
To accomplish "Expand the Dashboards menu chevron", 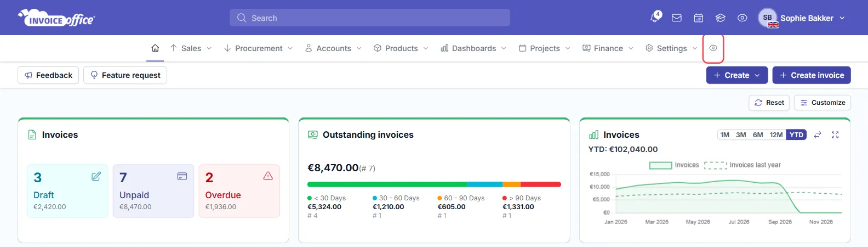I will coord(504,48).
